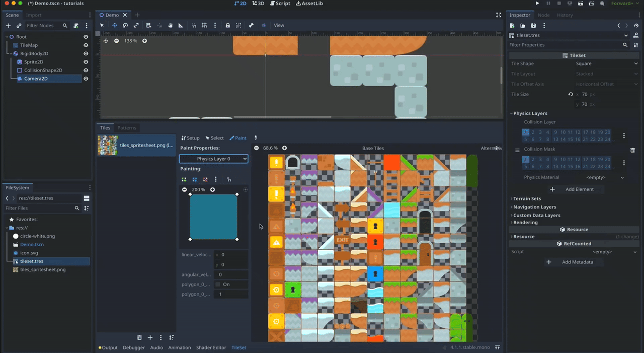The height and width of the screenshot is (353, 644).
Task: Select add polygon points tool
Action: [x=184, y=179]
